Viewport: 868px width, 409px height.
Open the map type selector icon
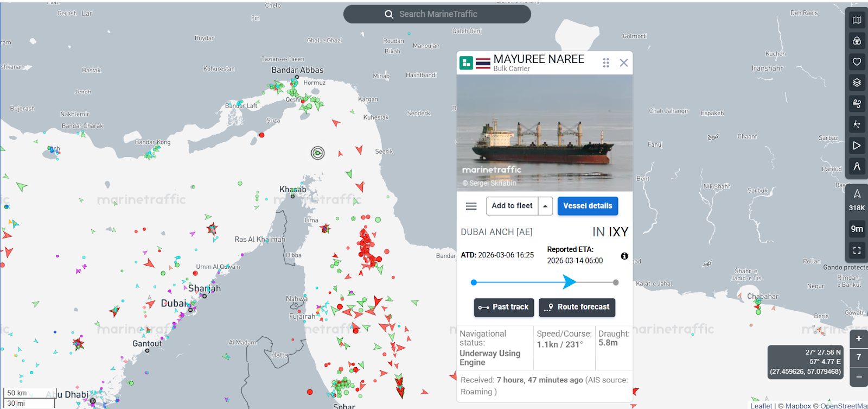click(x=857, y=20)
